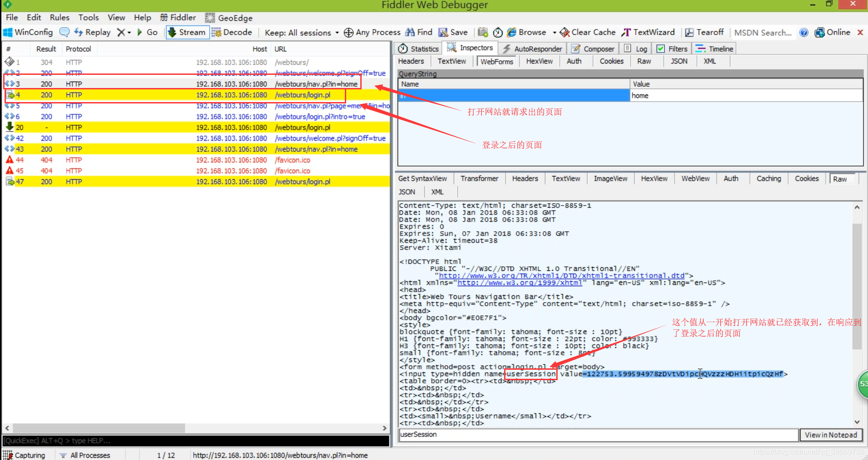Close the toolbar with red X
This screenshot has width=868, height=460.
click(x=860, y=32)
